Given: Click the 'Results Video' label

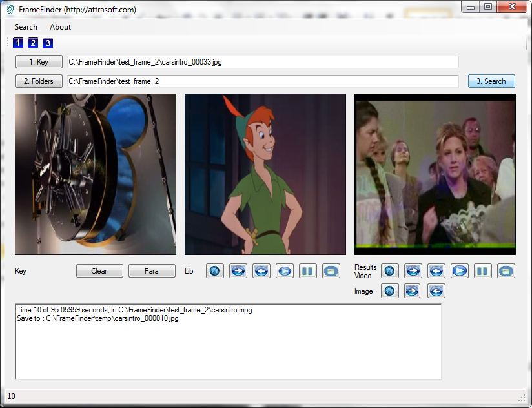Looking at the screenshot, I should click(x=365, y=271).
